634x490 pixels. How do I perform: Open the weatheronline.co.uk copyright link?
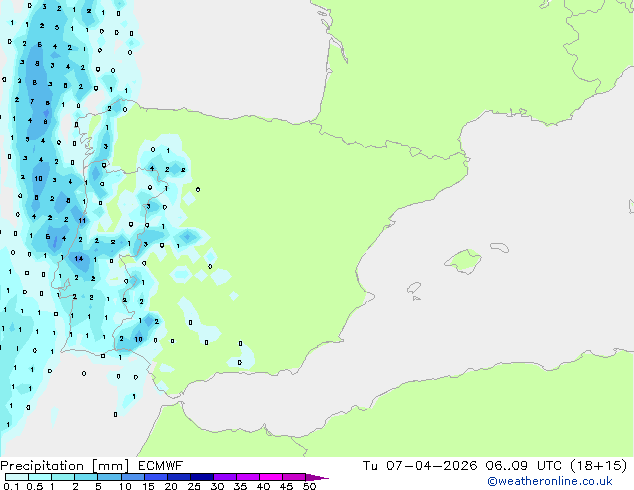click(x=550, y=481)
